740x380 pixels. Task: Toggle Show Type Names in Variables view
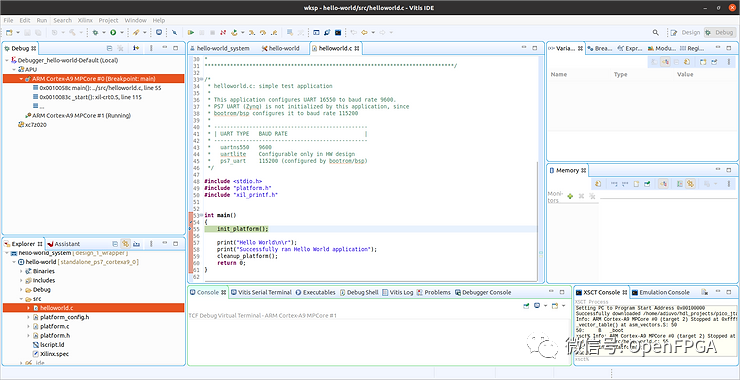[653, 62]
